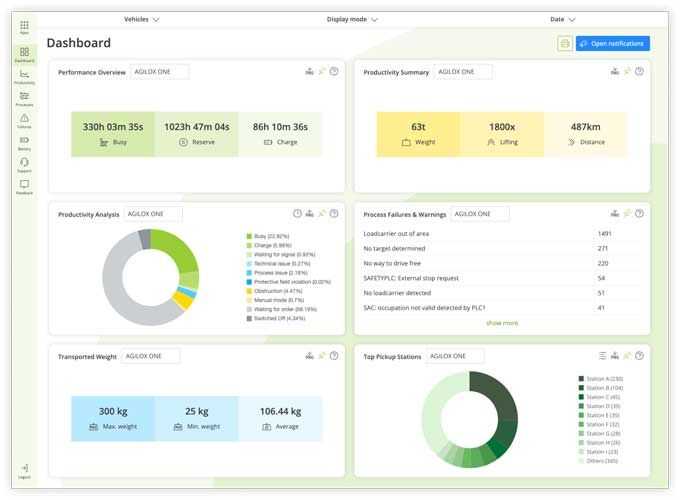The image size is (680, 500).
Task: Select the 300 kg Max. weight tile
Action: click(113, 419)
